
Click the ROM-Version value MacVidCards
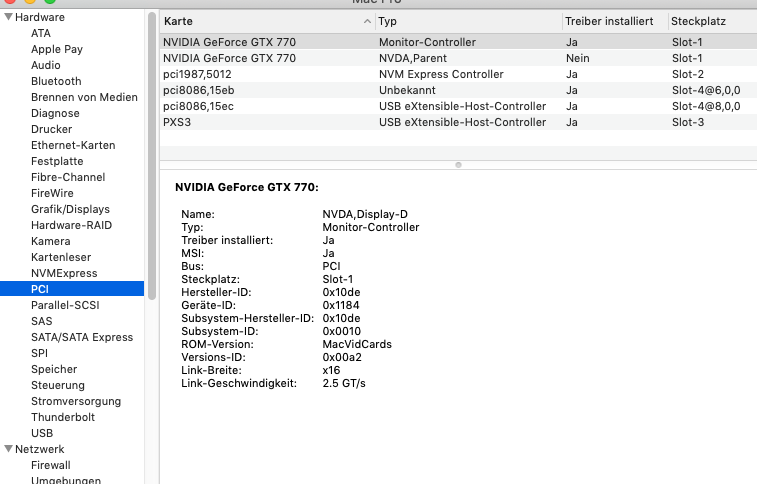click(357, 344)
